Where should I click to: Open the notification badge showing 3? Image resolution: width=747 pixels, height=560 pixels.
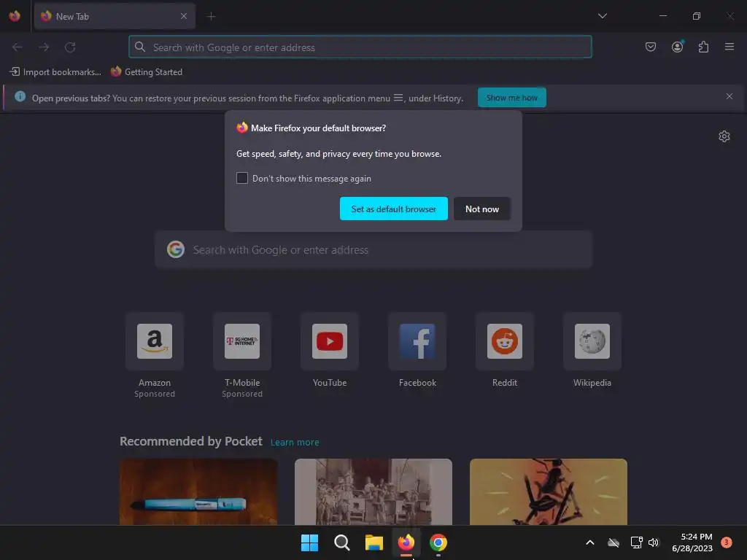tap(726, 542)
